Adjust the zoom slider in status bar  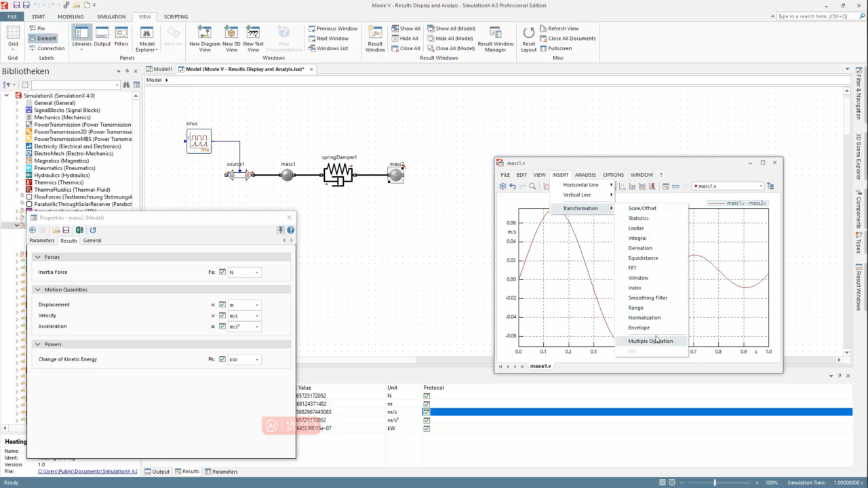click(x=714, y=483)
